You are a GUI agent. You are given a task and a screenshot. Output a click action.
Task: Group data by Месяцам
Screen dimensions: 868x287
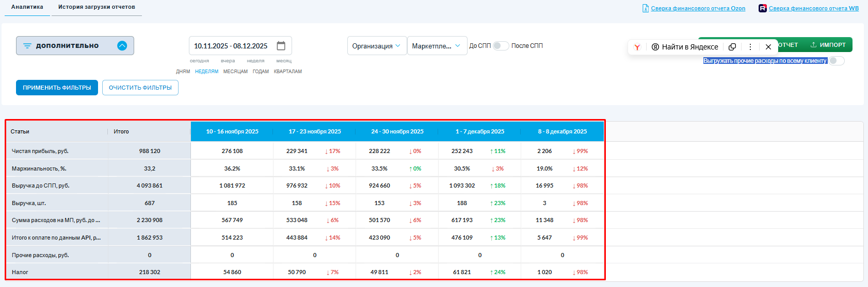pos(235,72)
